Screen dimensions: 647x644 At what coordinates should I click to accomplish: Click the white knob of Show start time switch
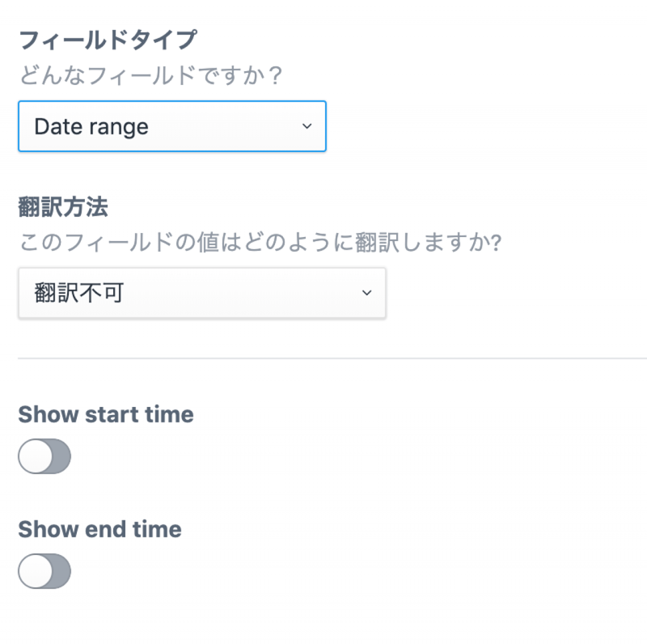[x=35, y=457]
